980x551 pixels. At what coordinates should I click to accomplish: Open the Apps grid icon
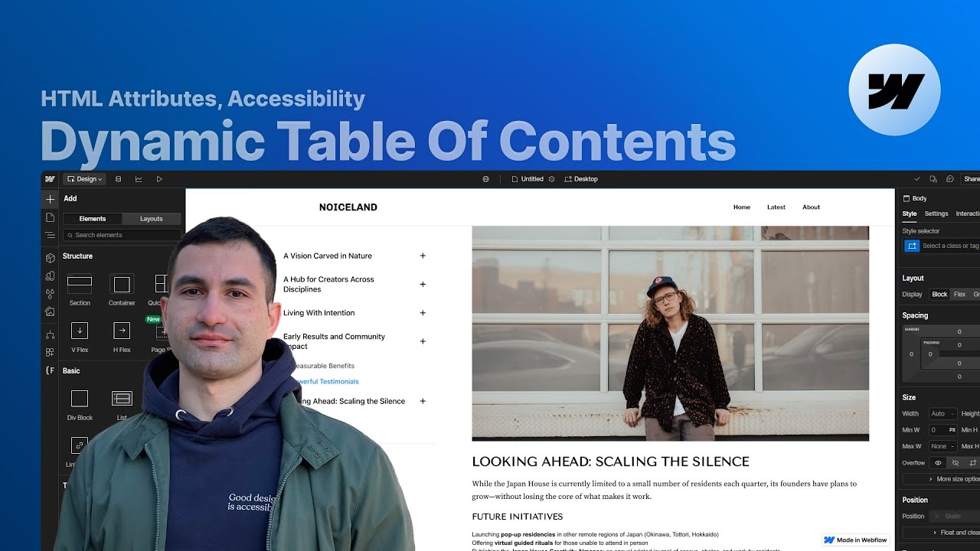(50, 352)
